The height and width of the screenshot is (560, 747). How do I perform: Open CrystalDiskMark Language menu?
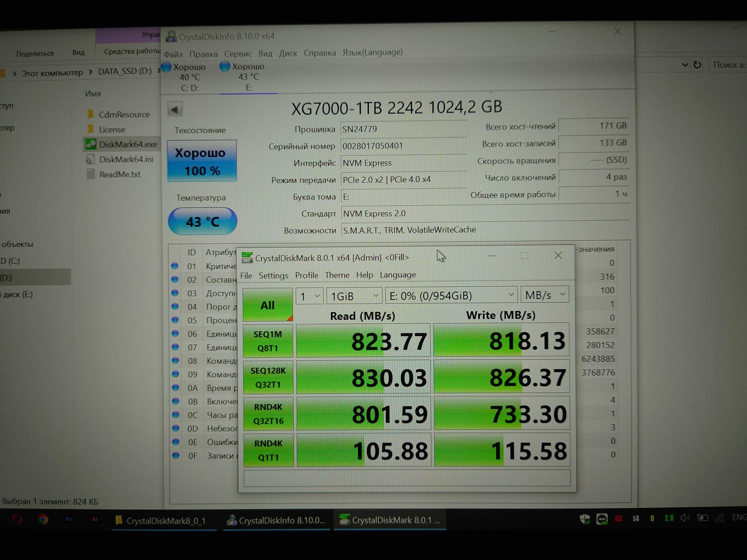point(398,275)
